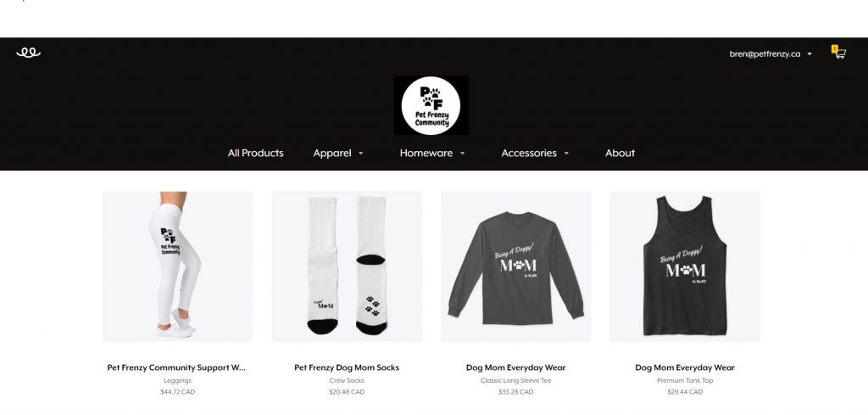Open Pet Frenzy Community Support W... title link

176,367
